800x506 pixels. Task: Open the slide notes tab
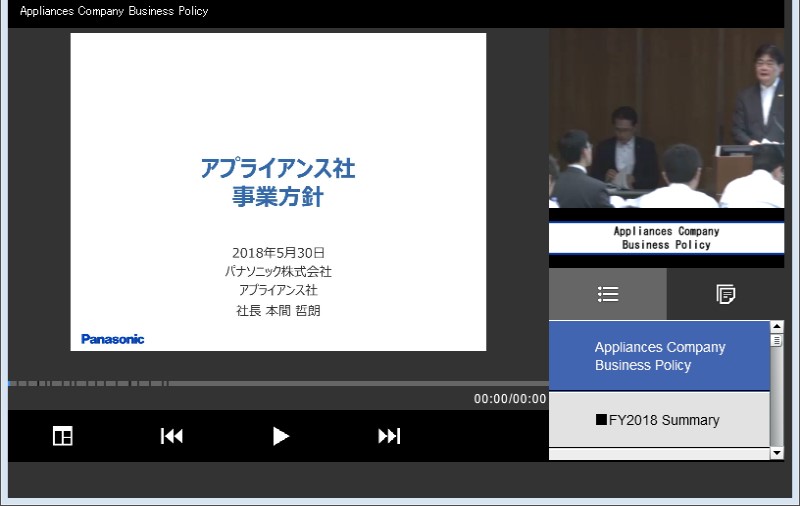click(x=725, y=294)
